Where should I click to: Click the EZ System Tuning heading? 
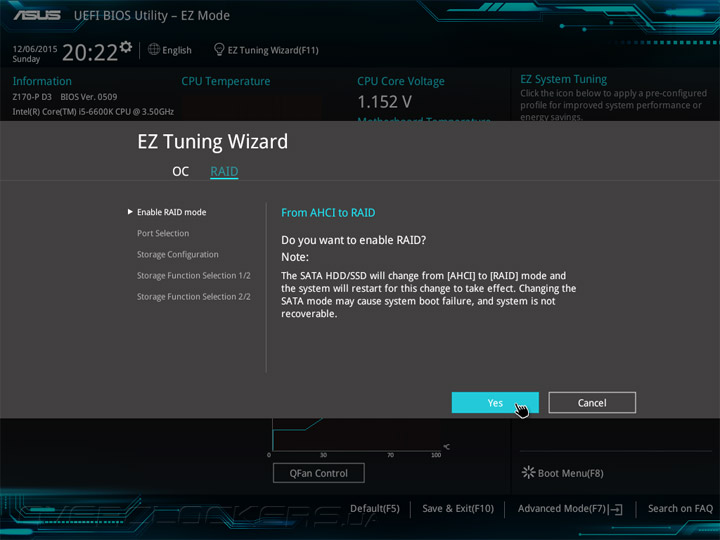coord(563,79)
